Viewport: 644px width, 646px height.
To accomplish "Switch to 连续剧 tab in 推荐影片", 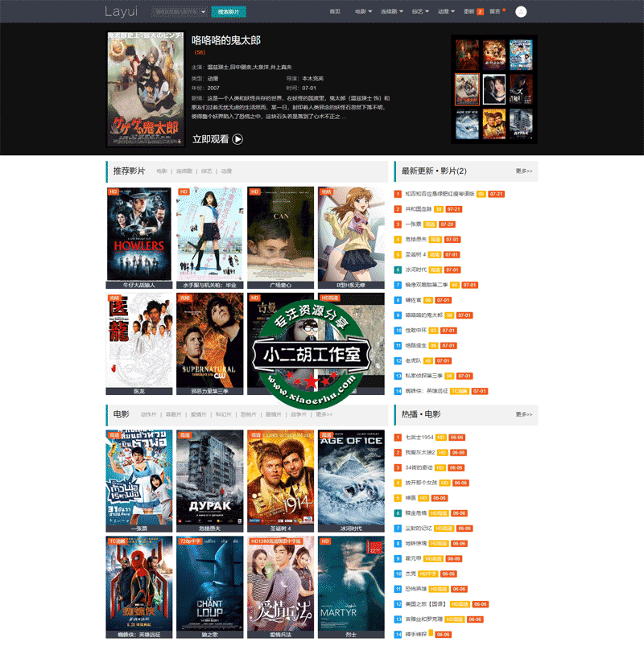I will 185,171.
